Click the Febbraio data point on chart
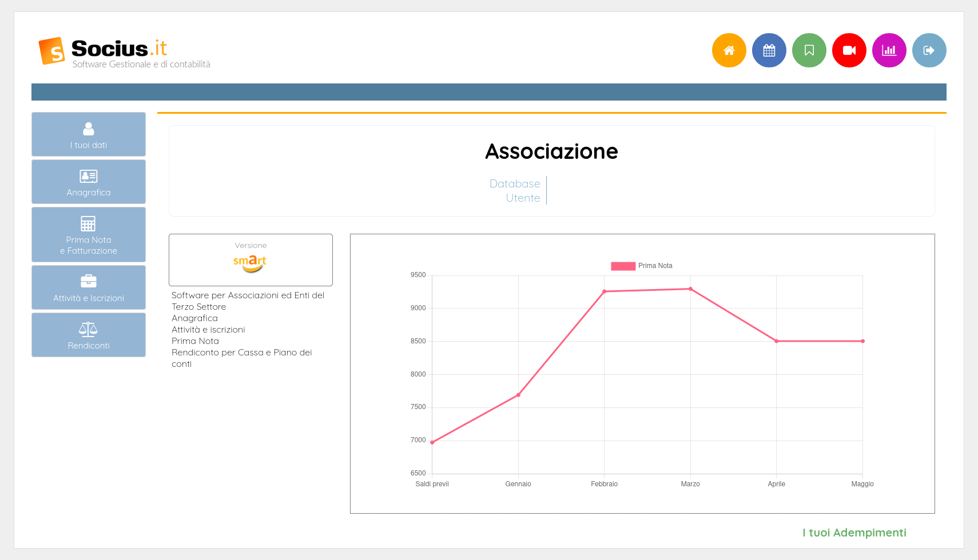 tap(605, 291)
